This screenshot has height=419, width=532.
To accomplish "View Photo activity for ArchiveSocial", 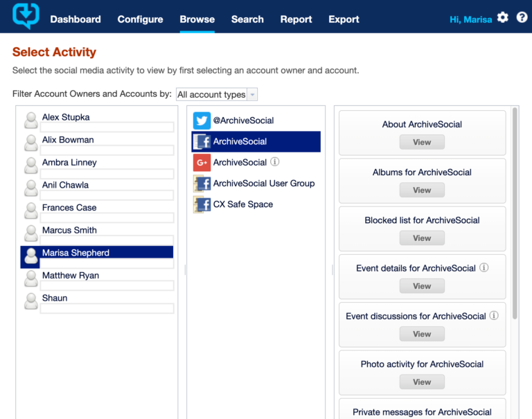I will coord(422,382).
